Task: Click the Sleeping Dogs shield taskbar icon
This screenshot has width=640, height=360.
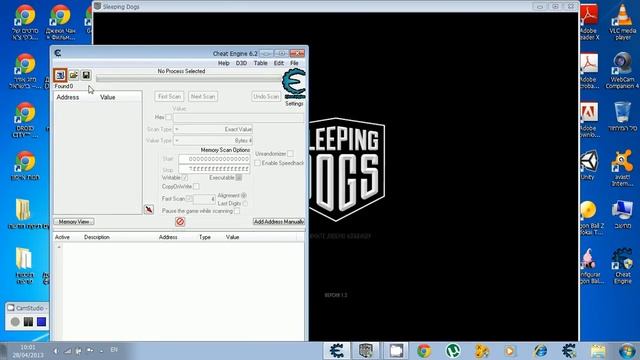Action: click(366, 351)
